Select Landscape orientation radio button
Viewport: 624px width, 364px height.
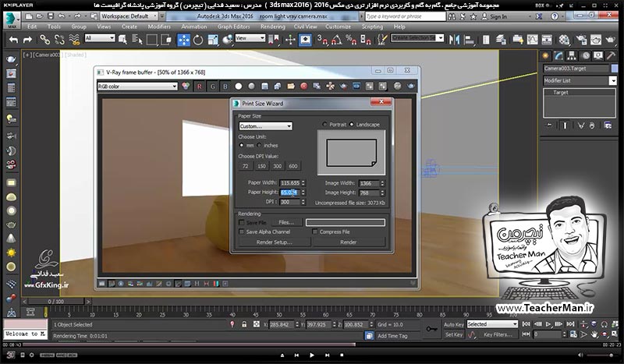tap(352, 125)
